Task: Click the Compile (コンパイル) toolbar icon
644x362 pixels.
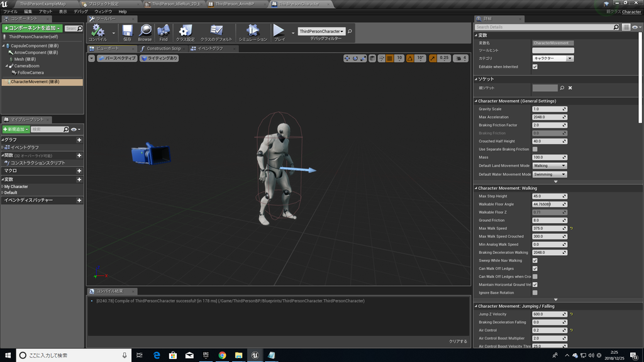Action: [x=97, y=30]
